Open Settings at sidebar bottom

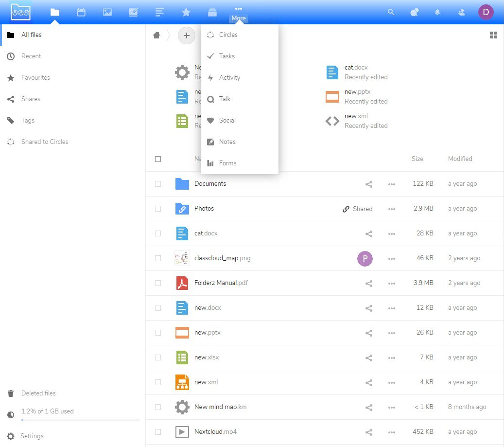[x=72, y=436]
